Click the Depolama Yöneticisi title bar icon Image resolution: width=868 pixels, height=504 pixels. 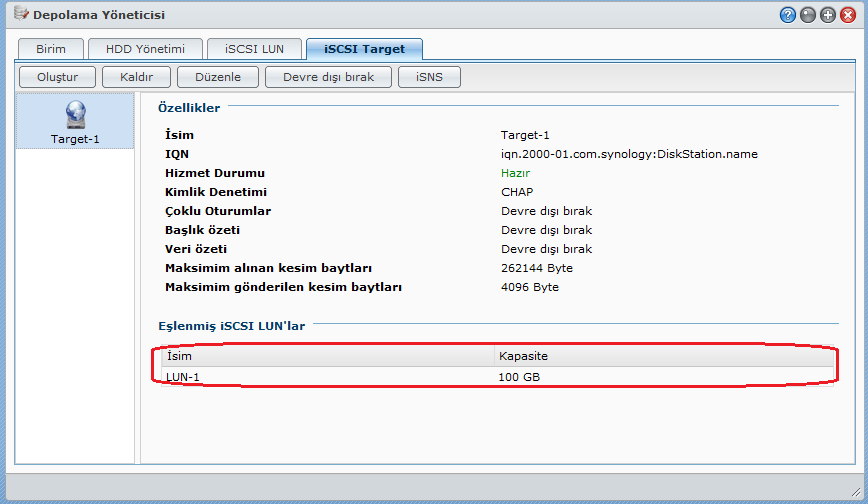pyautogui.click(x=20, y=15)
